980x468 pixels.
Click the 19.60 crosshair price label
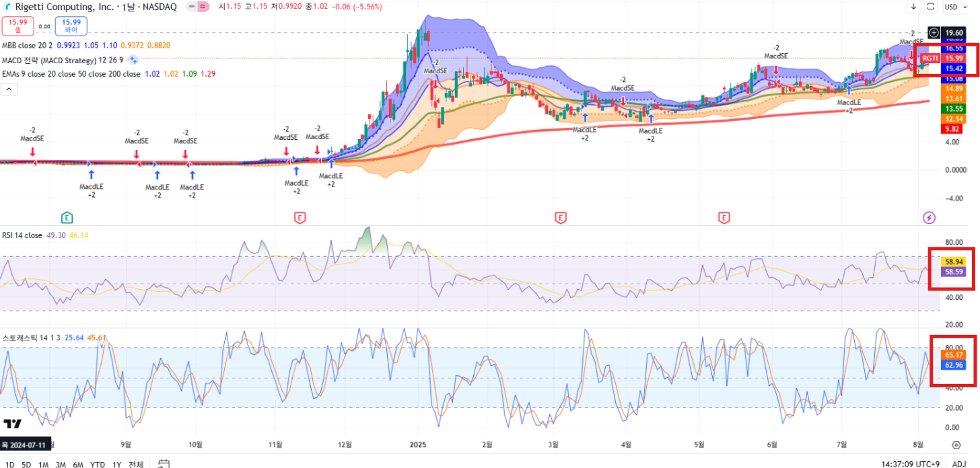click(x=953, y=32)
